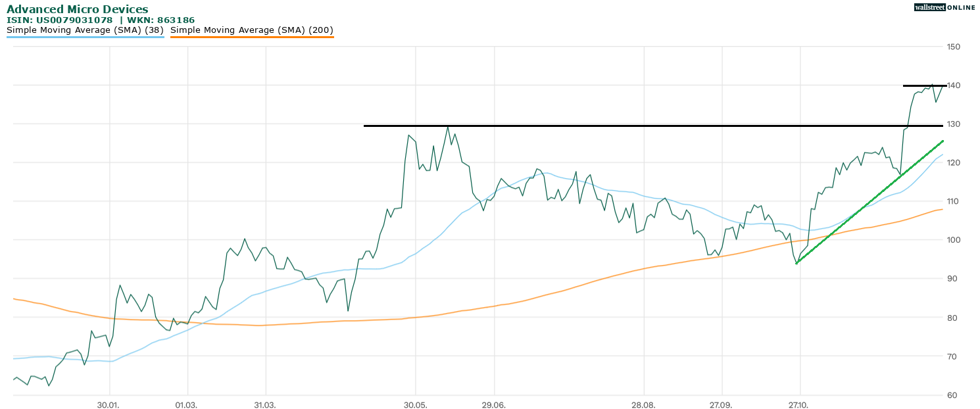Click the light blue SMA 38 legend line

86,37
